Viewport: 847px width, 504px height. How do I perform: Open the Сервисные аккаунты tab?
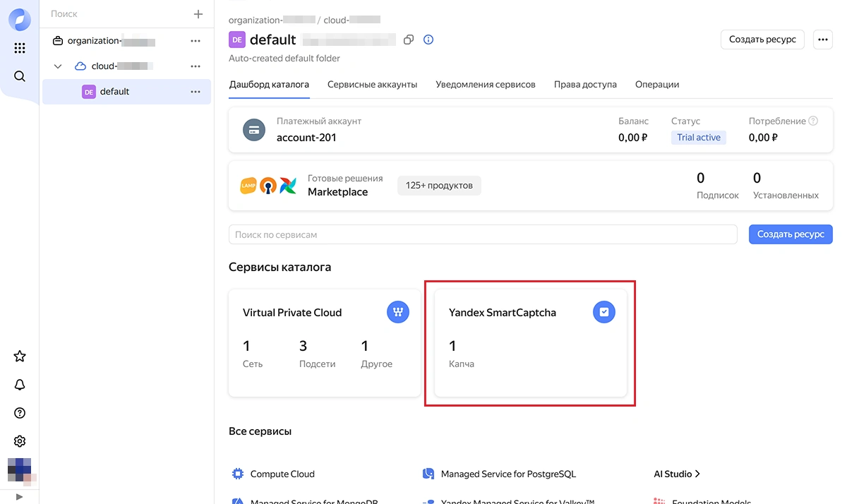pos(372,85)
